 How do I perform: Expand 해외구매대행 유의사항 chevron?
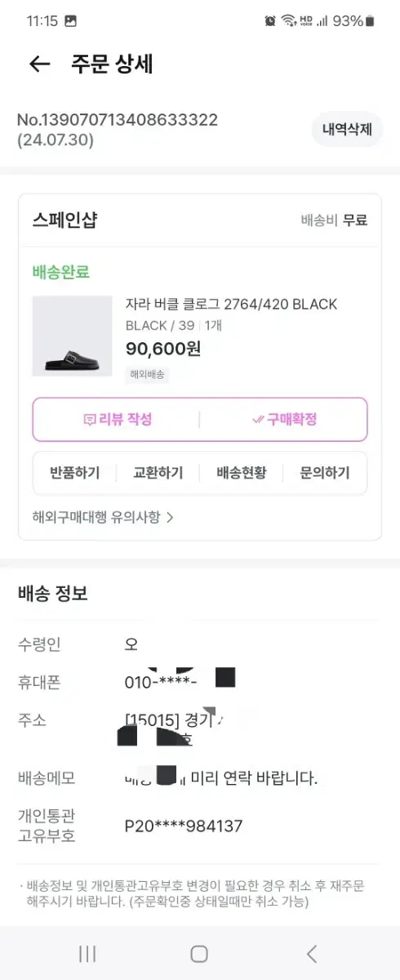point(170,517)
